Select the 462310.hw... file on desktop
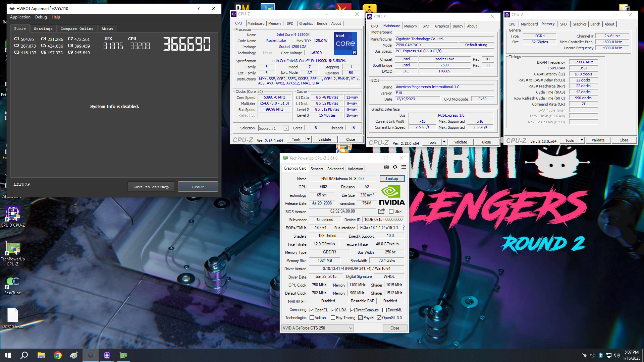Screen dimensions: 644x362 [x=12, y=318]
